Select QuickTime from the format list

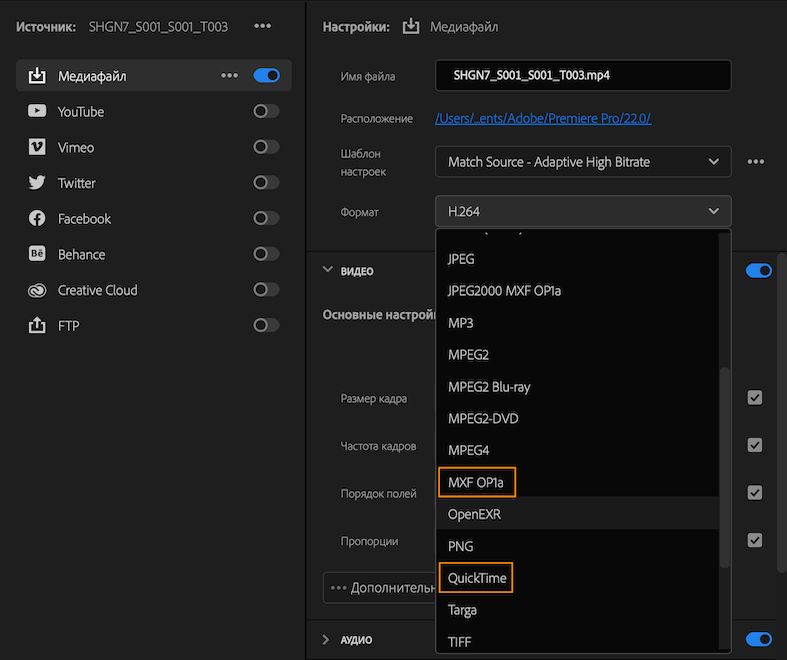tap(477, 578)
